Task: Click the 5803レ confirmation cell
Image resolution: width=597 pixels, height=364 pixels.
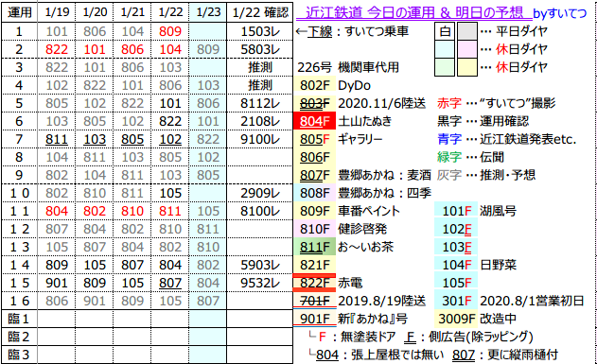Action: [x=260, y=49]
